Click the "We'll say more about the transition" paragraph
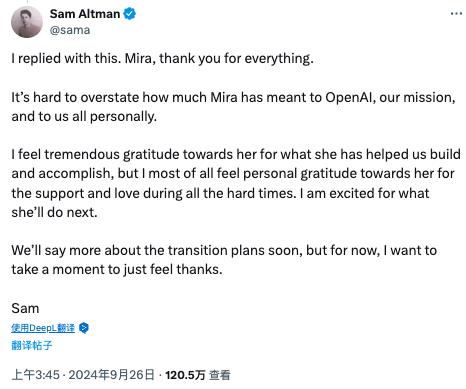 224,260
